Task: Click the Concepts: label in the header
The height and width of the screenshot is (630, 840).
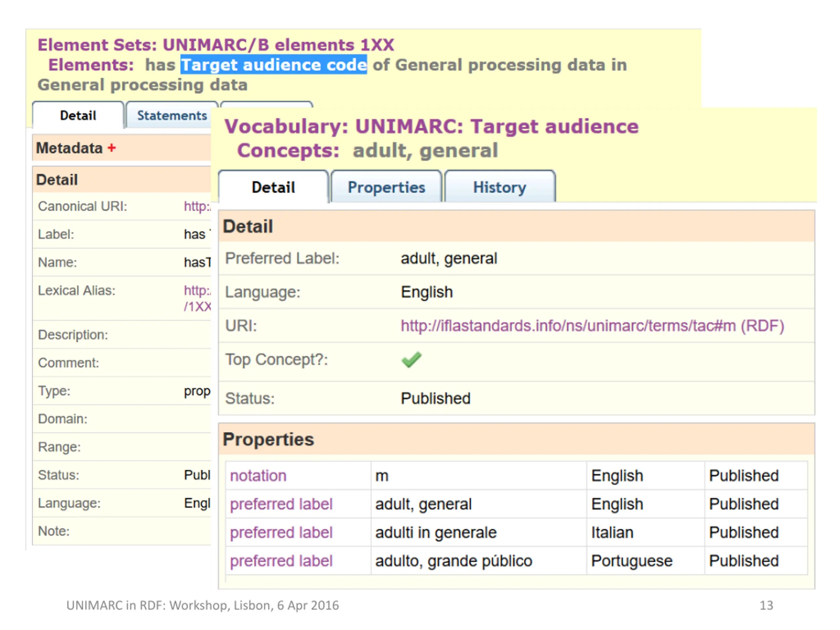Action: tap(288, 150)
